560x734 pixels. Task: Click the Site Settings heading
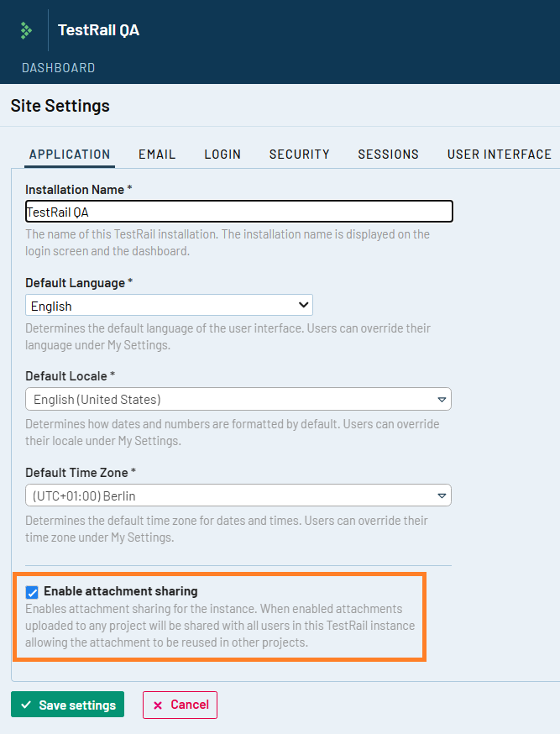(60, 106)
